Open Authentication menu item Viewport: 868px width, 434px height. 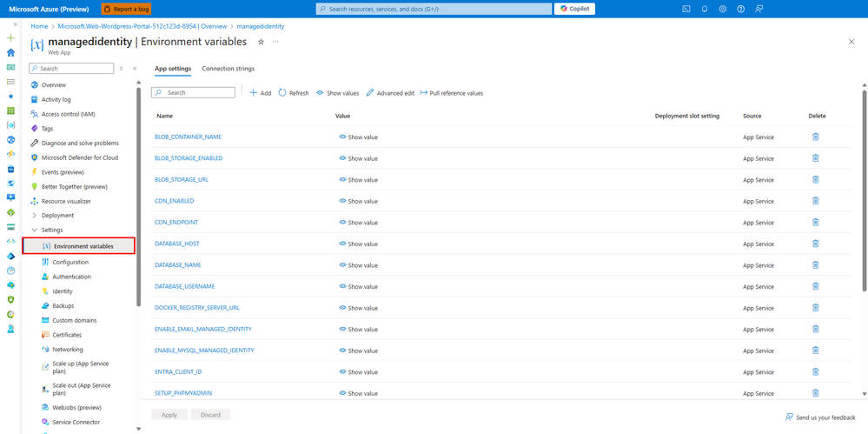71,277
